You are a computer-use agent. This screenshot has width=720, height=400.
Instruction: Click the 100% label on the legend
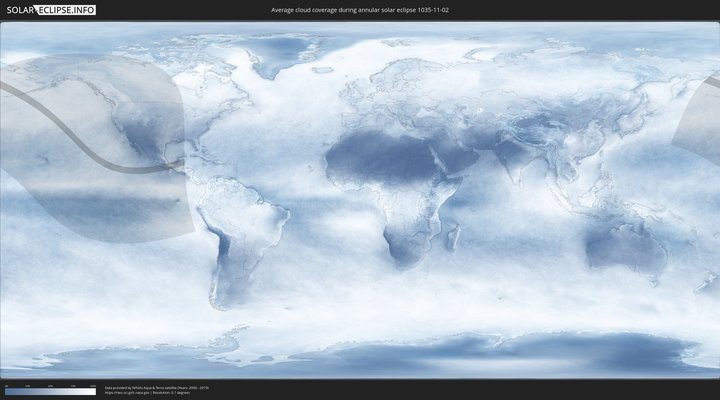(93, 385)
